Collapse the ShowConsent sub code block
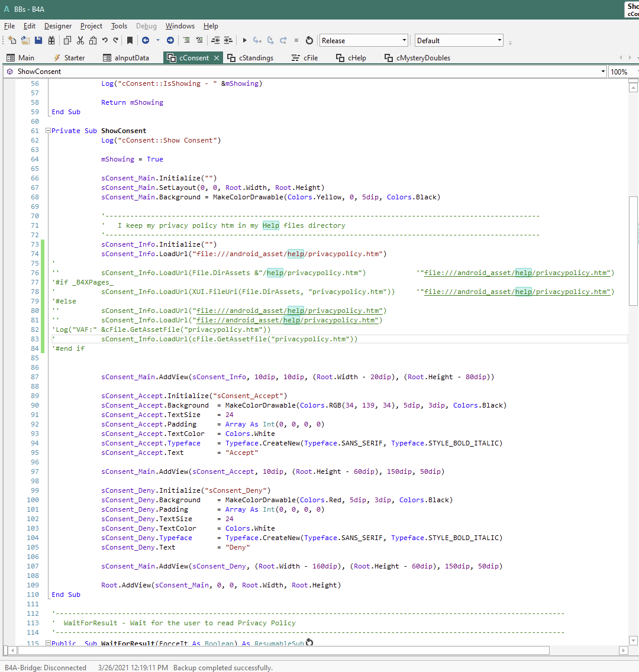Viewport: 639px width, 672px height. click(48, 131)
